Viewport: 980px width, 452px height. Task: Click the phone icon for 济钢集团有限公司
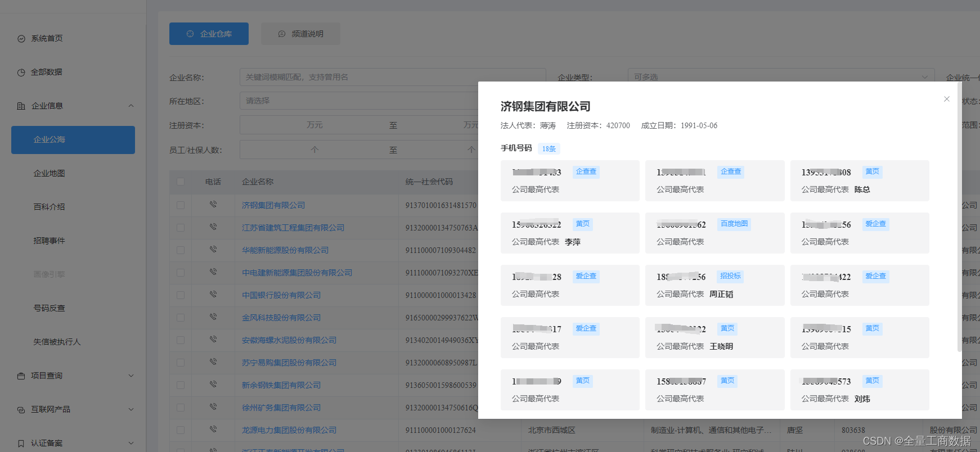point(213,205)
